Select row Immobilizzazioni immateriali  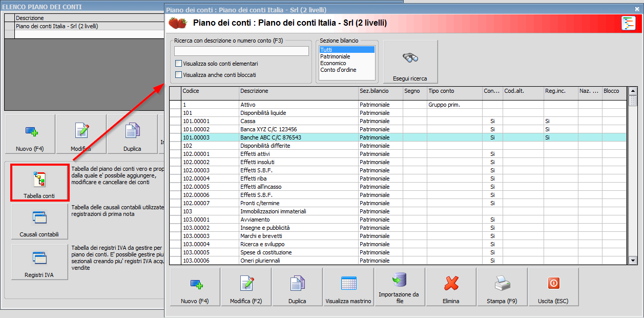coord(399,211)
